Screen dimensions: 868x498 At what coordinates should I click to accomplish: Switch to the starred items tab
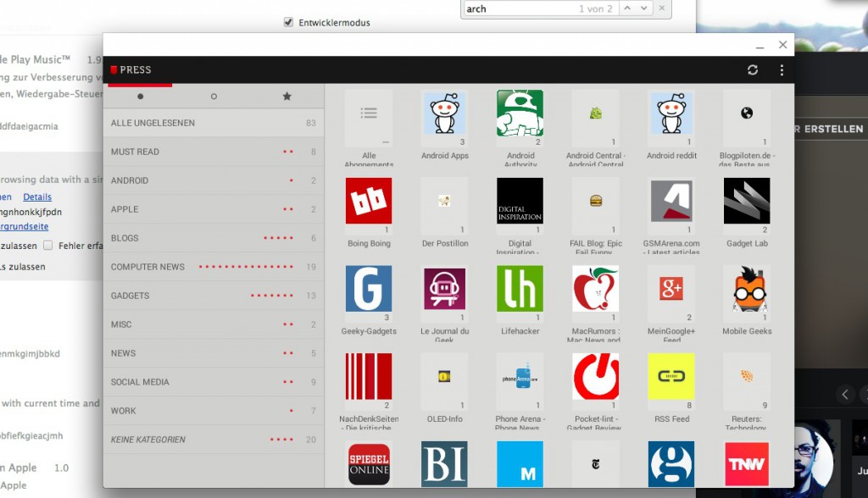pyautogui.click(x=287, y=97)
